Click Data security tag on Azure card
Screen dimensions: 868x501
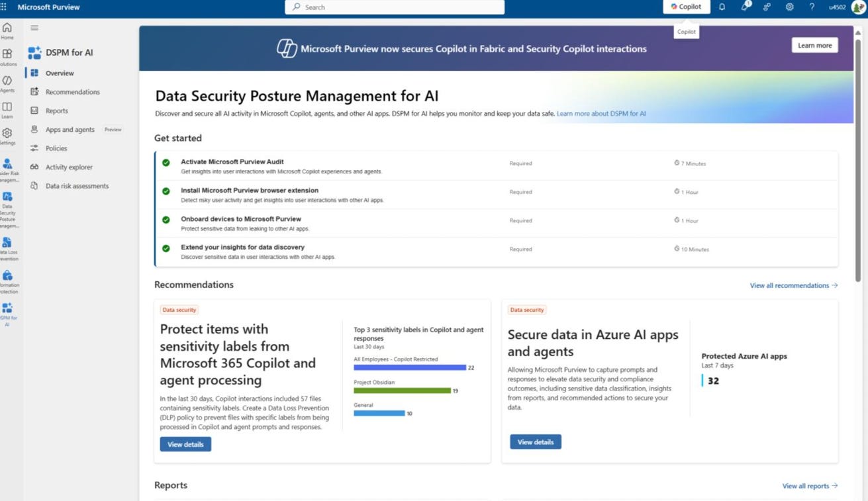pos(526,310)
